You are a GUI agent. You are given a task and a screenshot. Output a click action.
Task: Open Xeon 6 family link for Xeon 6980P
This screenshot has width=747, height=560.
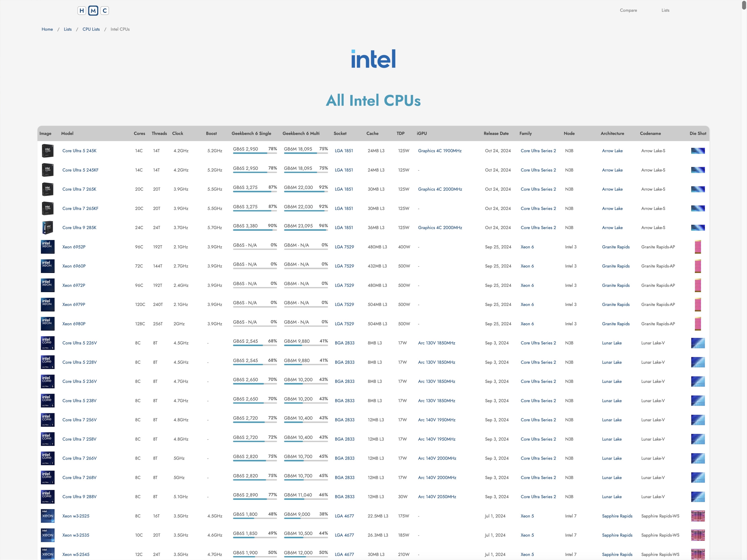527,324
